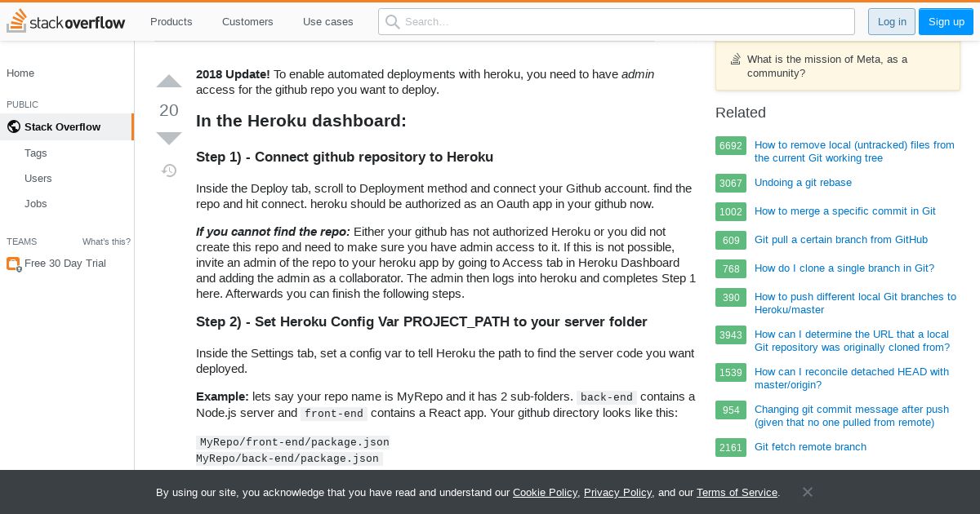Open the Terms of Service link
The image size is (980, 514).
click(x=737, y=492)
